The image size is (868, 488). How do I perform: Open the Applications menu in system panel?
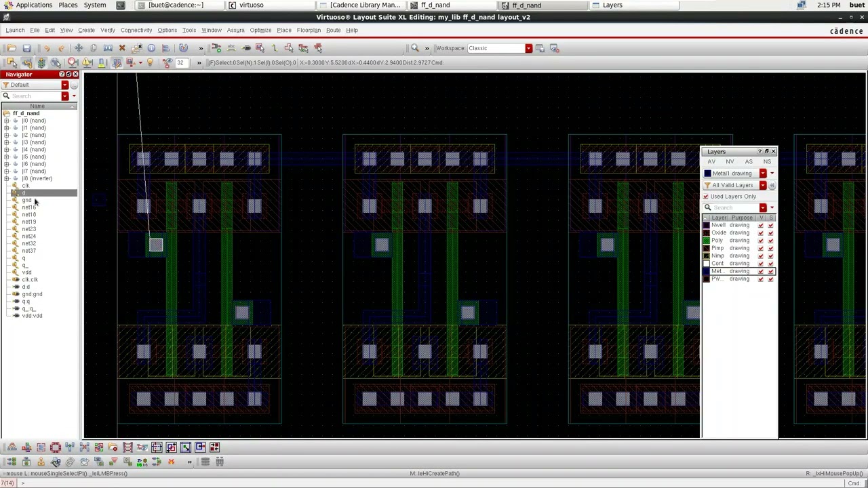[34, 5]
